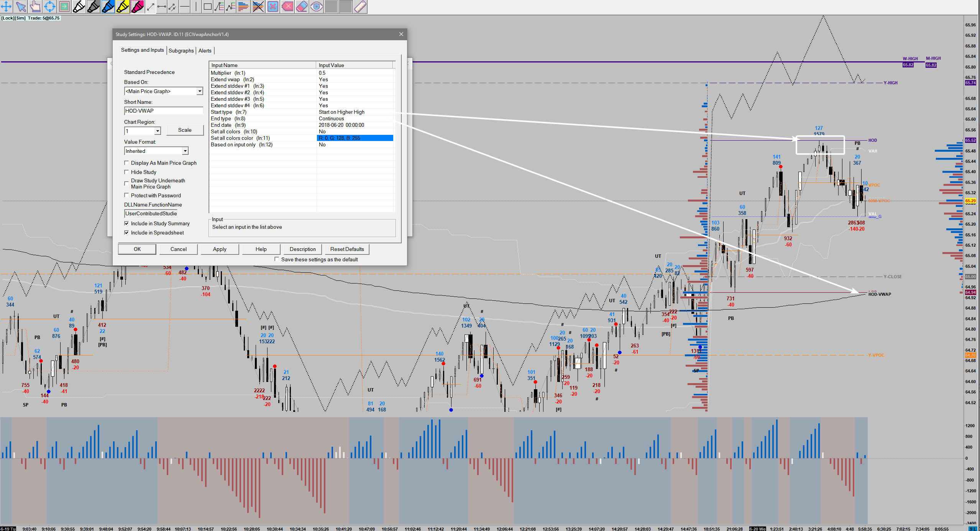Expand the Chart Region dropdown

pos(157,131)
